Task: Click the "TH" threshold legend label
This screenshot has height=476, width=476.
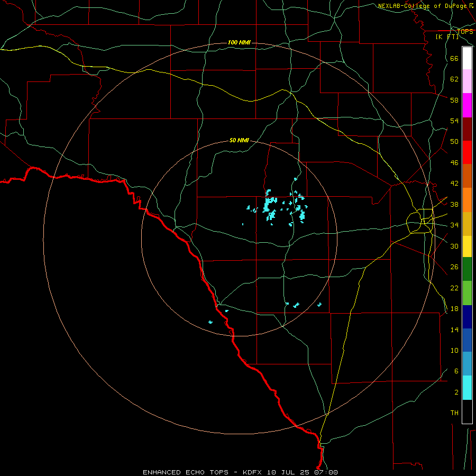Action: [454, 413]
